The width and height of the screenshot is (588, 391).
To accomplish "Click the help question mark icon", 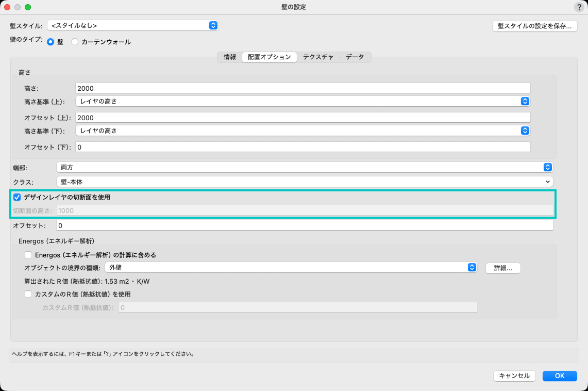I will click(x=578, y=7).
